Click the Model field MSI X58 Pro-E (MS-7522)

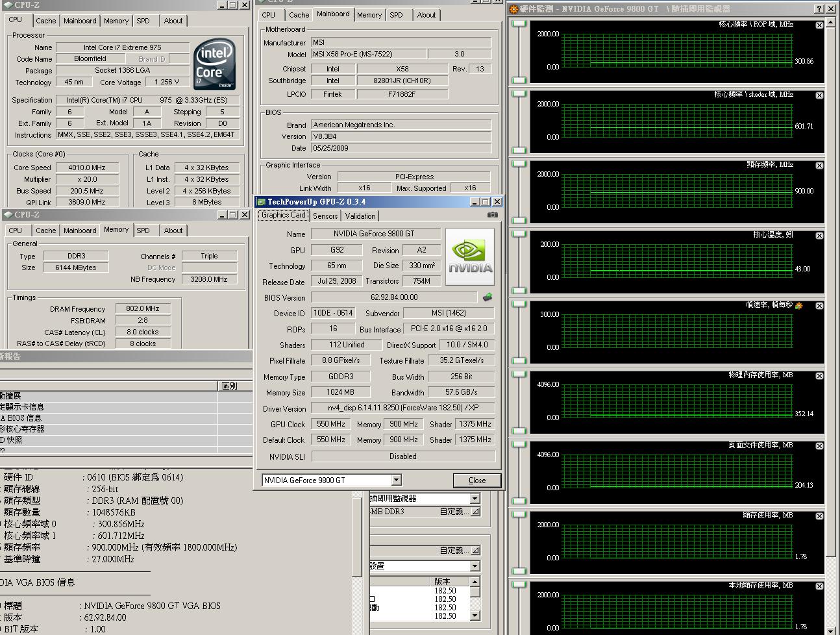[369, 55]
